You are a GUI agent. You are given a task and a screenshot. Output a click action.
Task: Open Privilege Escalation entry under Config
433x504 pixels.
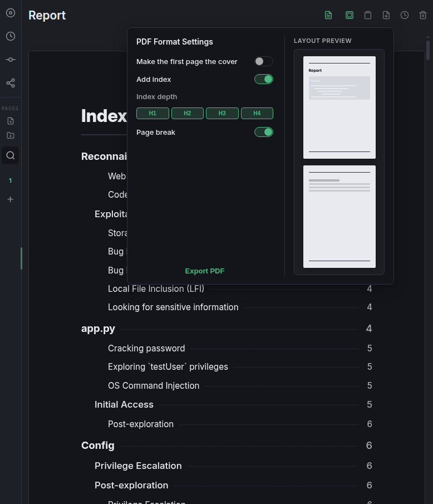click(x=233, y=466)
